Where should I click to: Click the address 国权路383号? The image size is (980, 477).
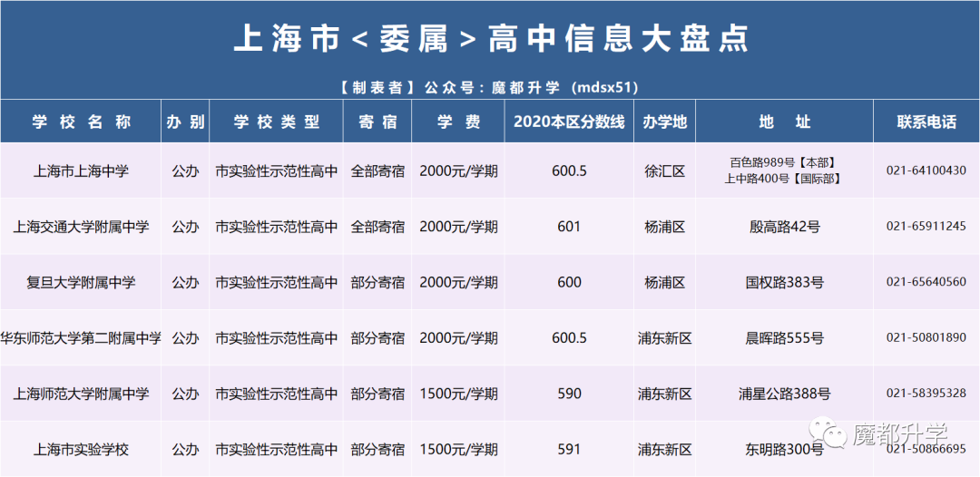(x=784, y=282)
